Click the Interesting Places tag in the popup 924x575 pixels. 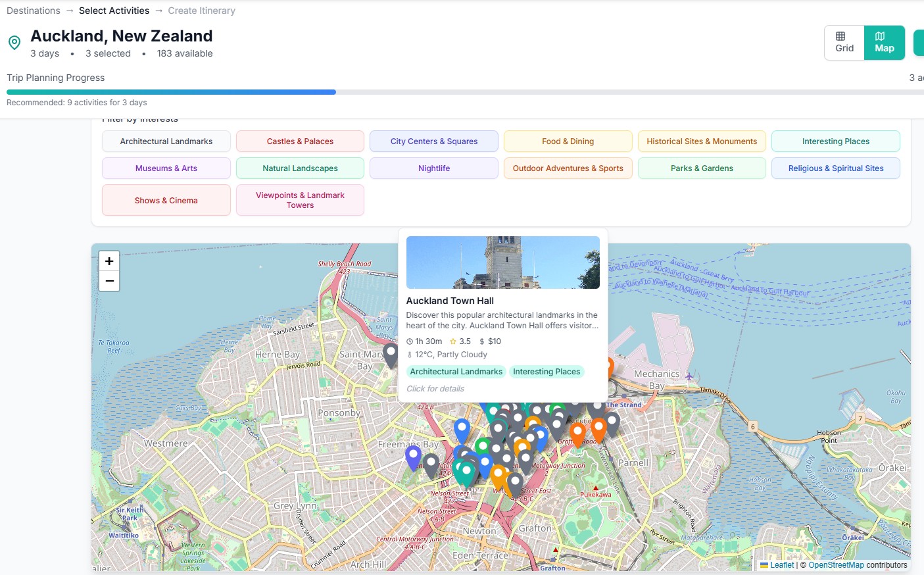547,372
